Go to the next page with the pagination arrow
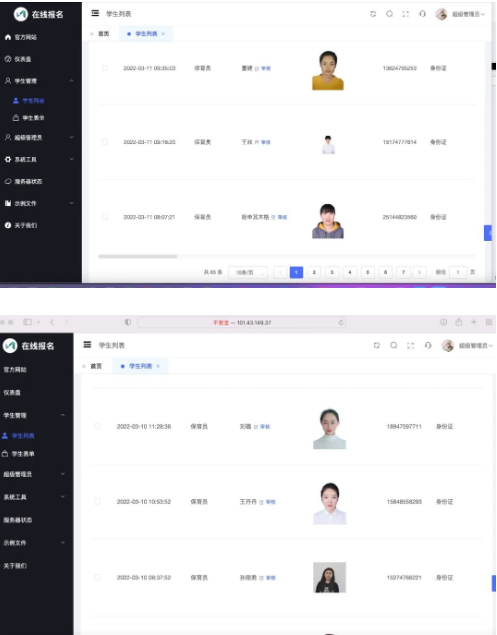This screenshot has height=635, width=497. 420,273
